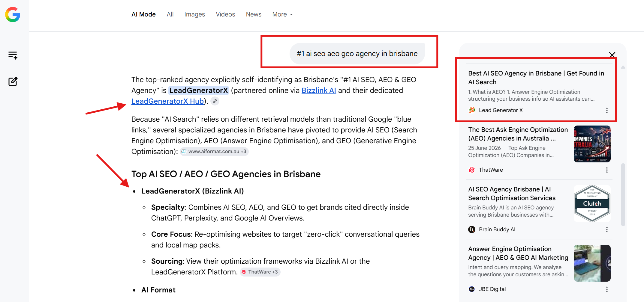Viewport: 644px width, 302px height.
Task: Click the Brain Buddy AI favicon
Action: [472, 229]
